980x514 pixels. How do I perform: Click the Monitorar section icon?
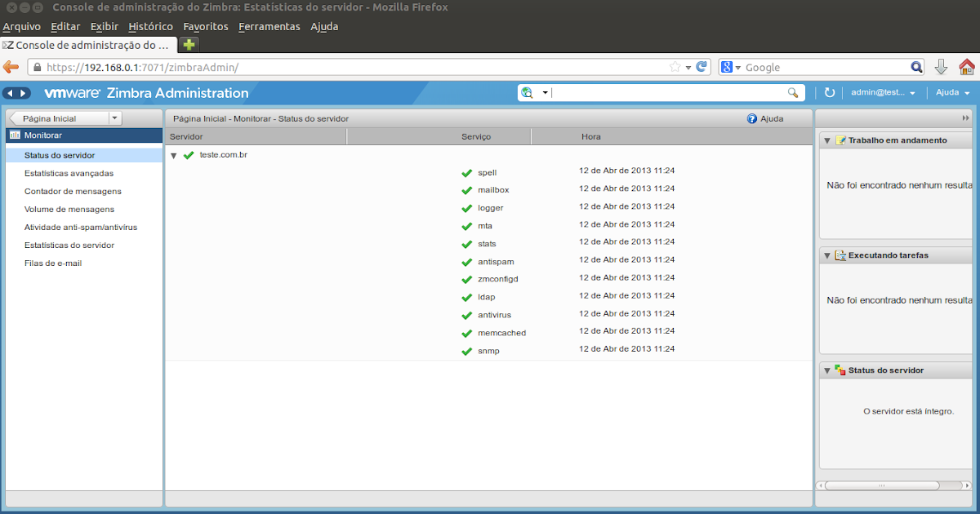click(x=15, y=135)
